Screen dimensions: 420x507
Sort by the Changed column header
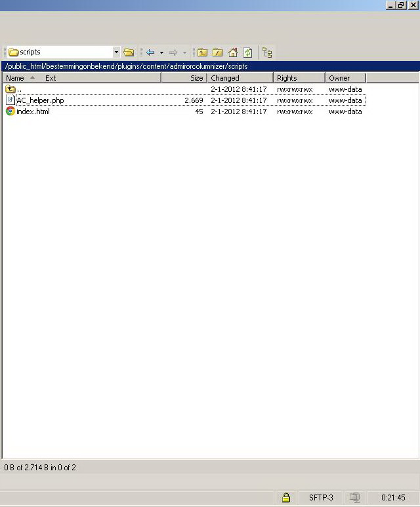click(x=240, y=78)
